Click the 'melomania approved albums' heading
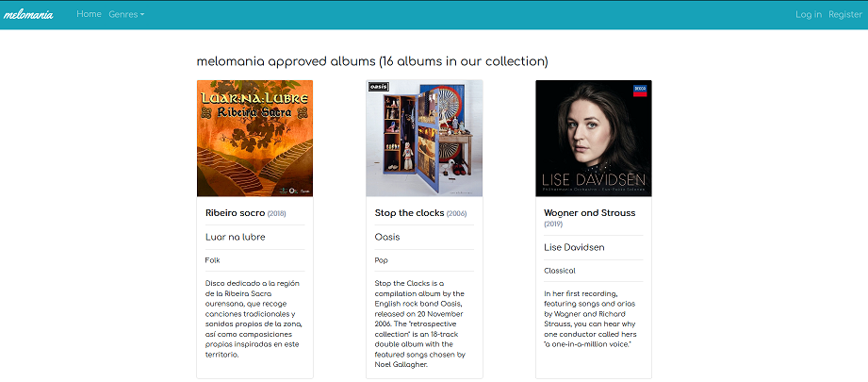Viewport: 868px width, 382px height. pyautogui.click(x=372, y=61)
